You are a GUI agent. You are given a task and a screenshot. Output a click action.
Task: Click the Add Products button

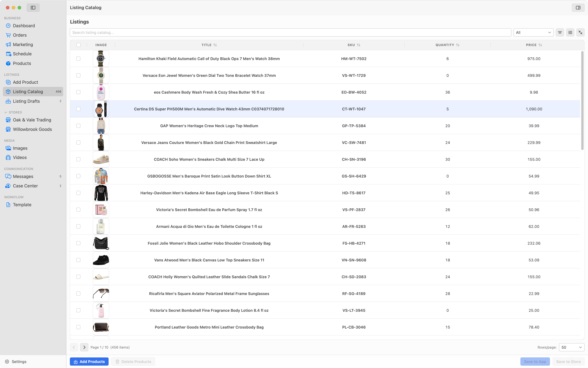click(x=89, y=361)
